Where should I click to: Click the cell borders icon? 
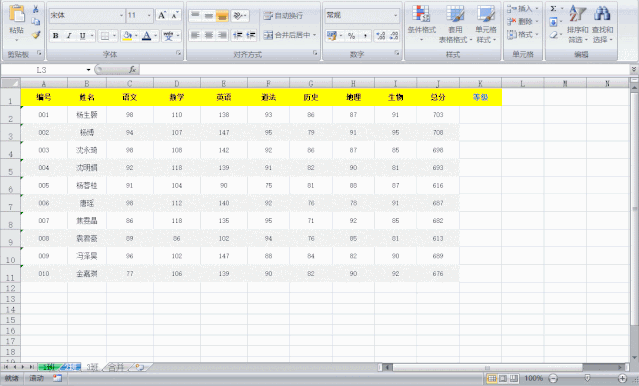point(105,36)
